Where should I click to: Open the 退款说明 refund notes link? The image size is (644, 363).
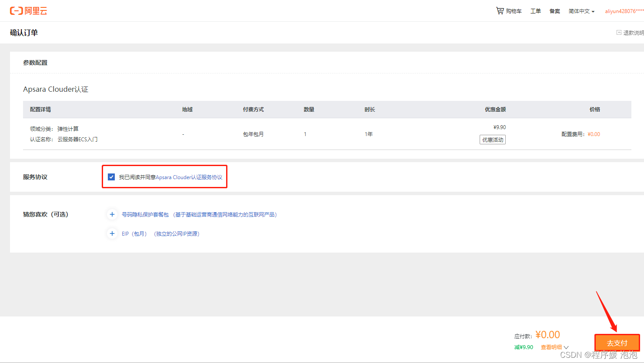coord(630,33)
